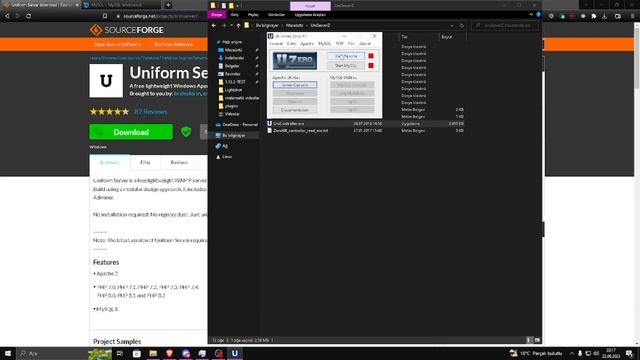Open Resimler in Explorer sidebar
640x360 pixels.
pyautogui.click(x=233, y=74)
